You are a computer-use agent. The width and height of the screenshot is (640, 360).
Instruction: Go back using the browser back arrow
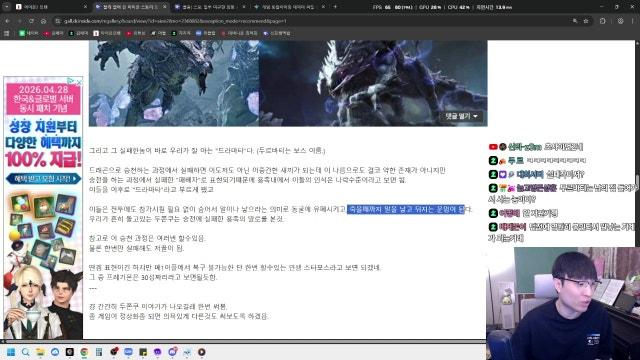7,21
